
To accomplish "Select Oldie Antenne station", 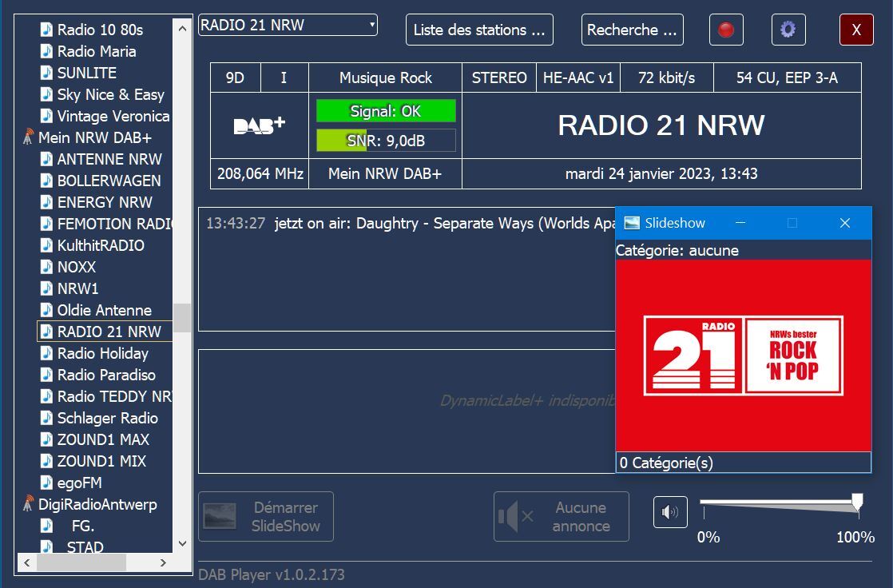I will pyautogui.click(x=104, y=311).
